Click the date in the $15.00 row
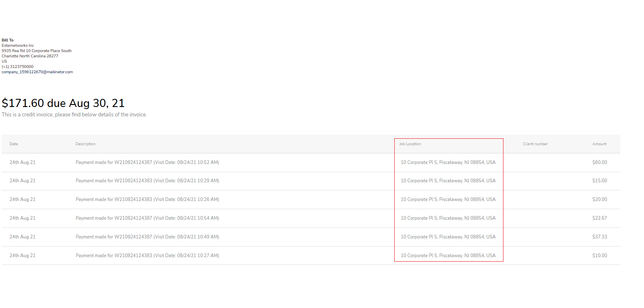644x308 pixels. pyautogui.click(x=22, y=181)
